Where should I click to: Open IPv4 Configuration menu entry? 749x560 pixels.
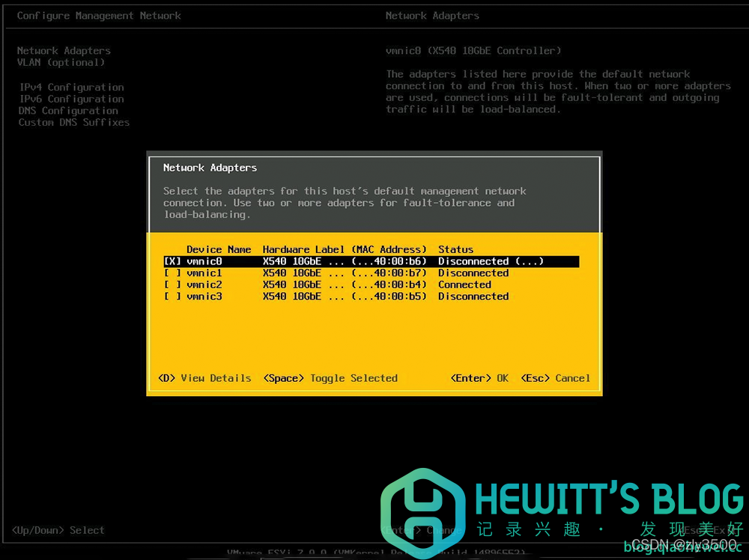pyautogui.click(x=72, y=88)
